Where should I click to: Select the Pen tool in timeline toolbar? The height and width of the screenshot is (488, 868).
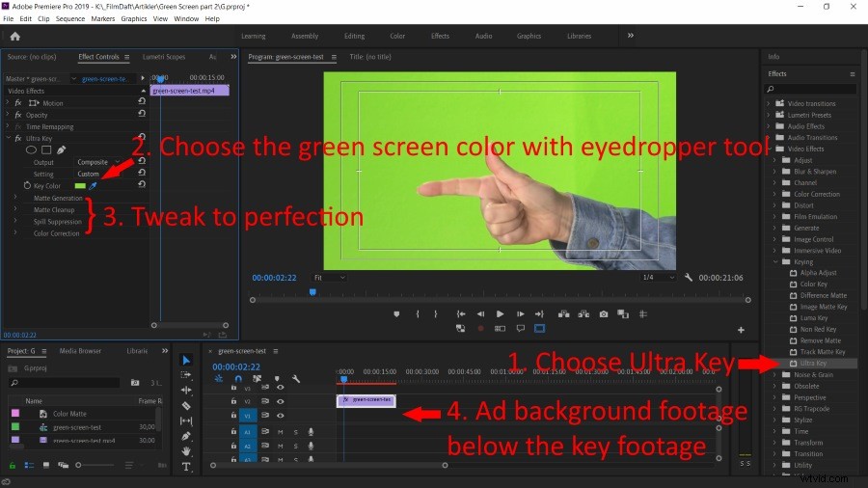186,436
